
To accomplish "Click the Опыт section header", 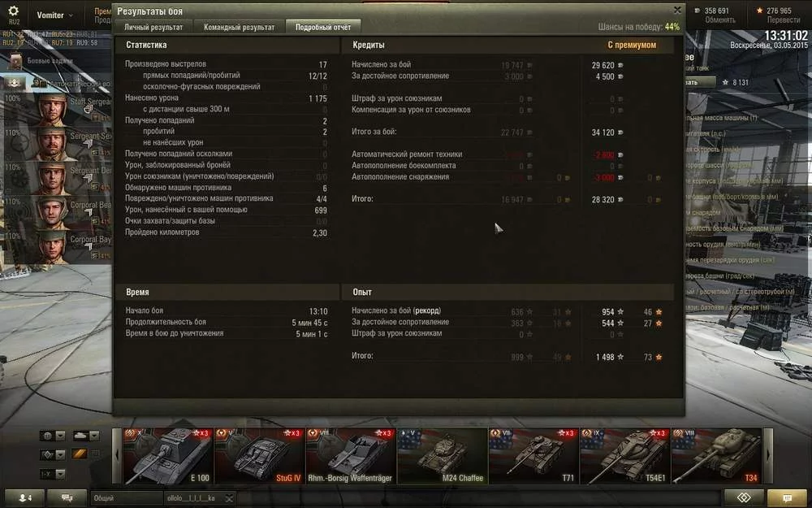I will pyautogui.click(x=362, y=293).
